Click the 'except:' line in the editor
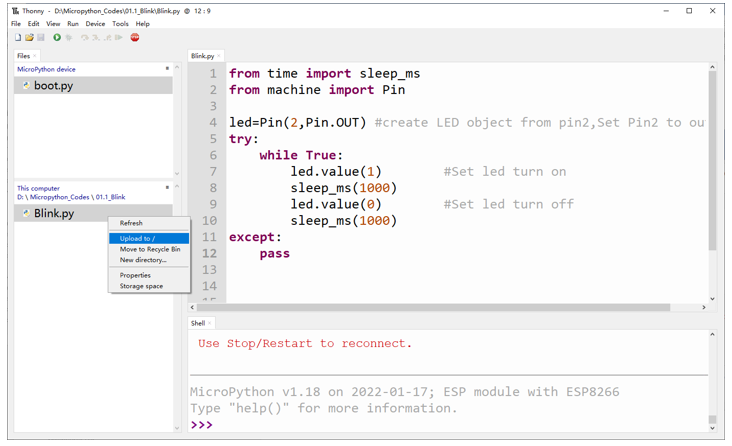732x446 pixels. pos(255,237)
